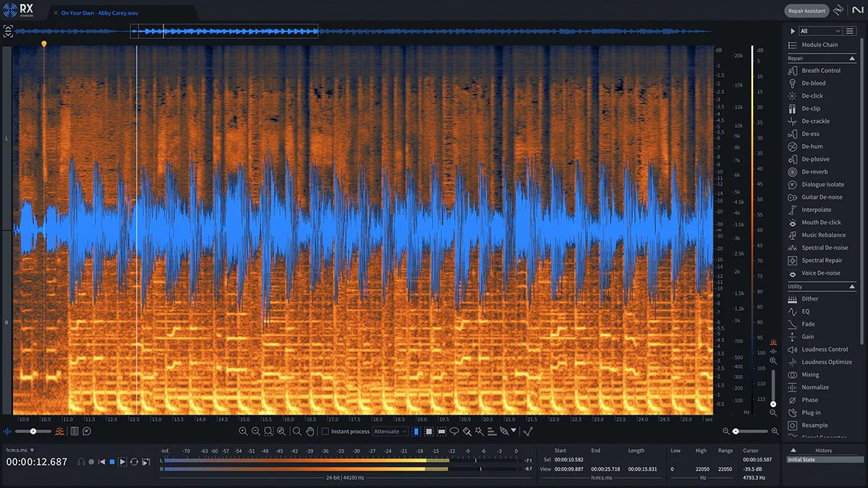The width and height of the screenshot is (868, 488).
Task: Open the Loudness Control utility
Action: pyautogui.click(x=825, y=349)
